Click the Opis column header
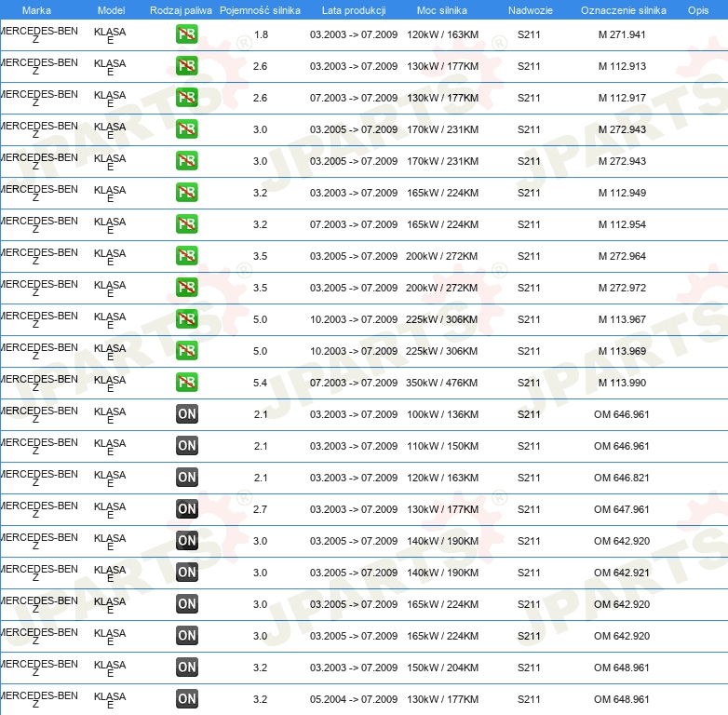This screenshot has width=728, height=715. (697, 10)
